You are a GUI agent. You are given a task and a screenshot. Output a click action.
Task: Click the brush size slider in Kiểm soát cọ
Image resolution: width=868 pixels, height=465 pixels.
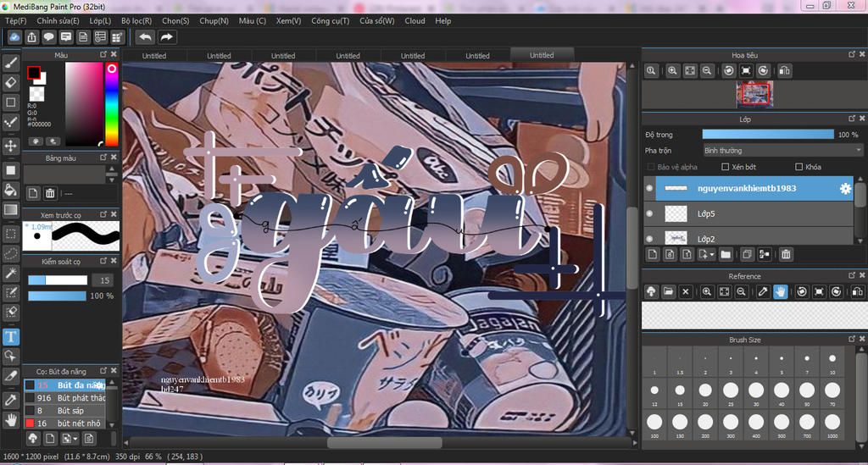[58, 280]
